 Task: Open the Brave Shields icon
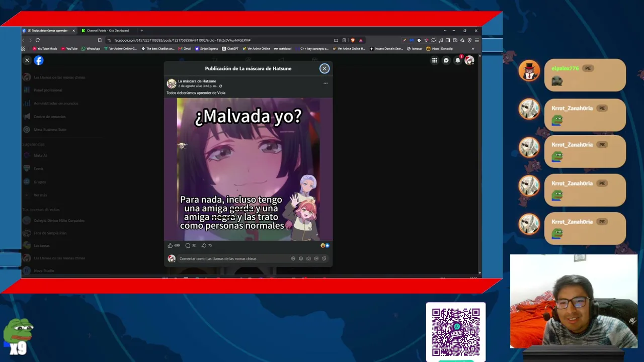pos(353,40)
